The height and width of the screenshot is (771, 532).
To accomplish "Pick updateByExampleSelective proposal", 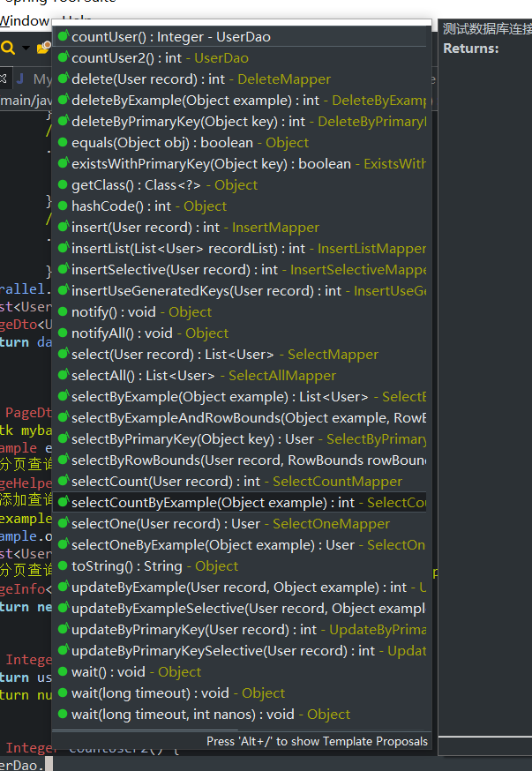I will coord(239,608).
